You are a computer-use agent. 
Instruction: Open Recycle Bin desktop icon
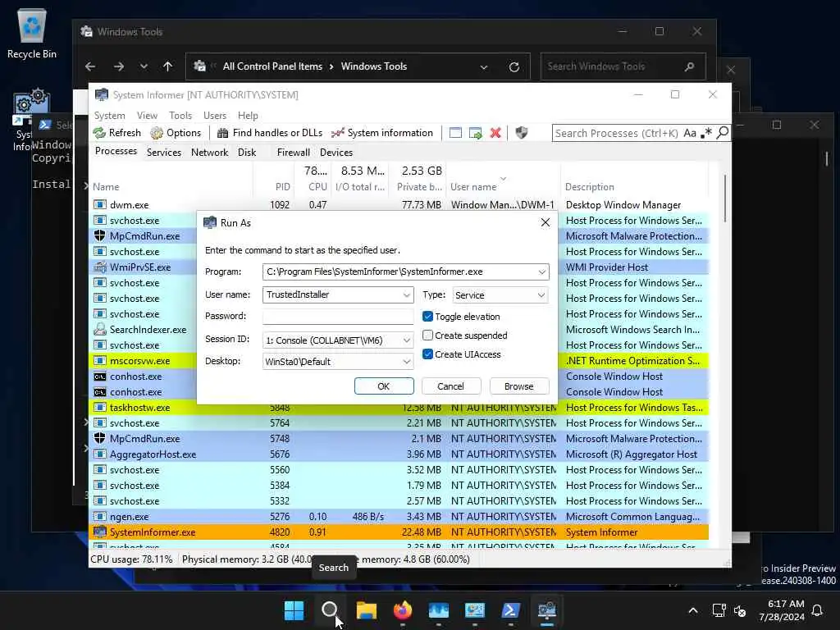32,34
